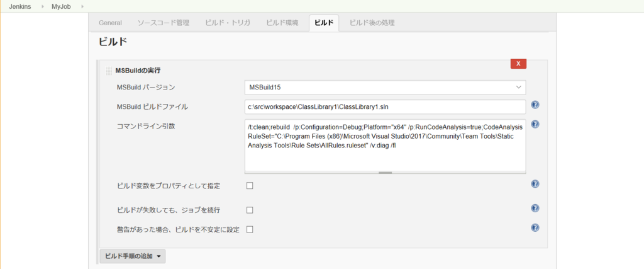The height and width of the screenshot is (269, 644).
Task: Open help for ビルドが失敗しても、ジョブを続行
Action: tap(535, 208)
